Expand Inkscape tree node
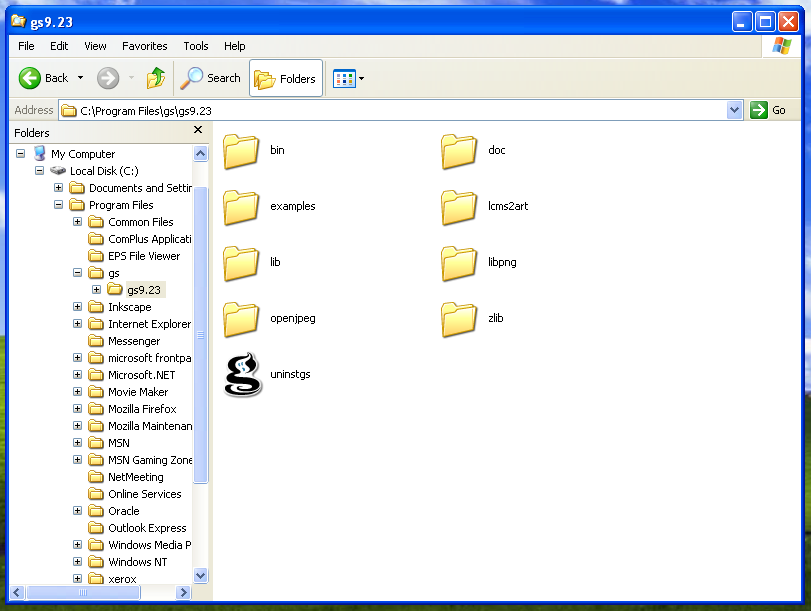 pos(78,307)
